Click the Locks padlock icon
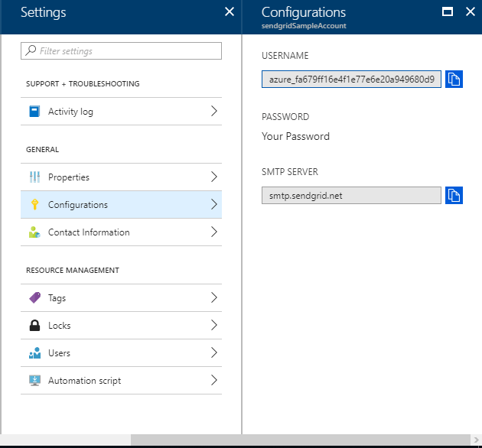Screen dimensions: 482x448 click(34, 326)
